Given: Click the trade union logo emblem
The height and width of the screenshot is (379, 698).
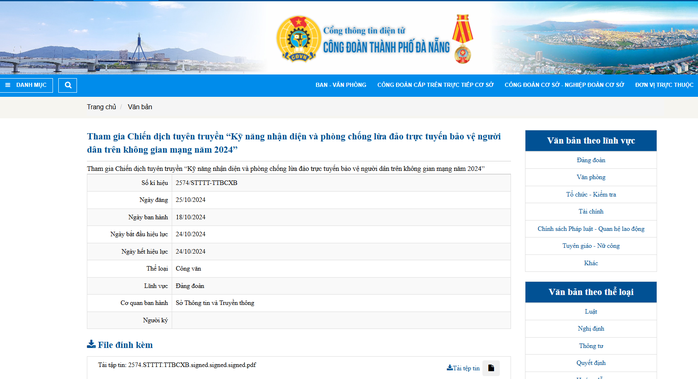Looking at the screenshot, I should click(x=298, y=39).
